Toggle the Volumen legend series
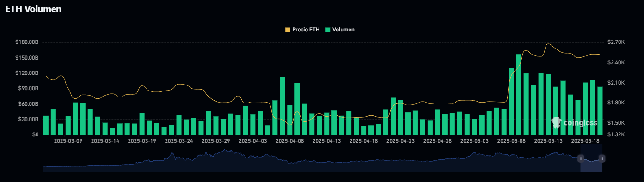This screenshot has width=644, height=182. (340, 30)
